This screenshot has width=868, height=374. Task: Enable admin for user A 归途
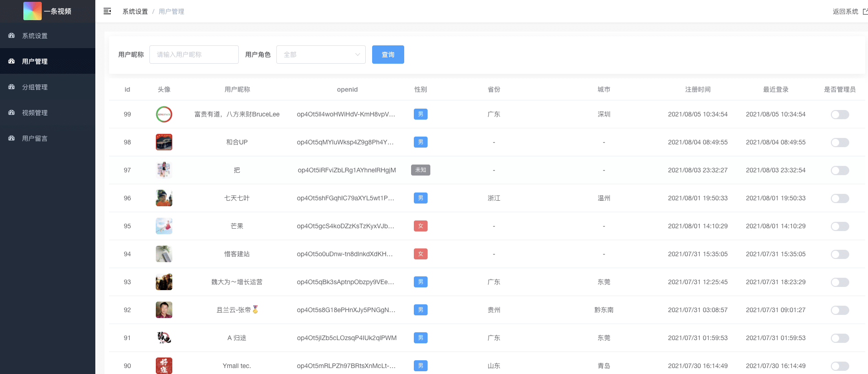(x=840, y=338)
